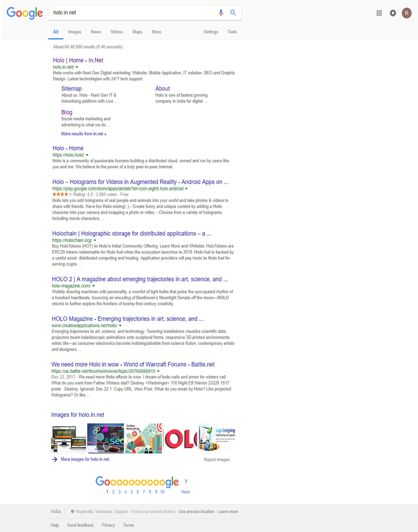Click More images for holo.in.net
Image resolution: width=418 pixels, height=532 pixels.
click(85, 459)
